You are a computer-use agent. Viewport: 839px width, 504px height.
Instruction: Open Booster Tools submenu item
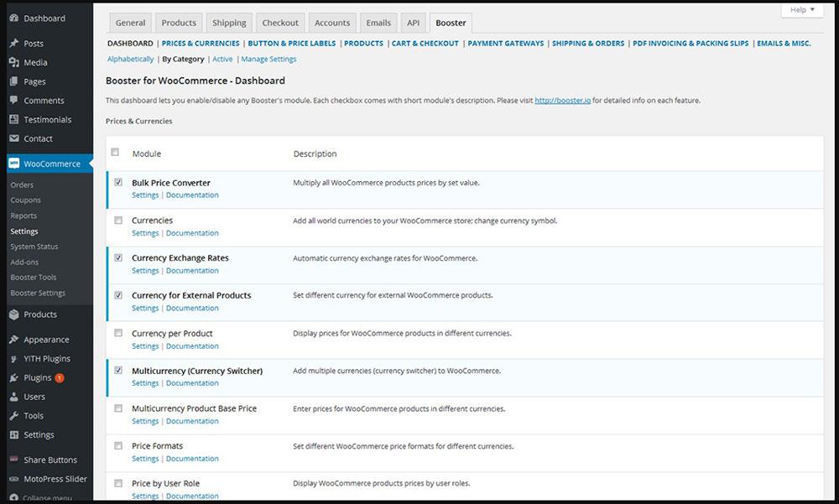coord(34,277)
